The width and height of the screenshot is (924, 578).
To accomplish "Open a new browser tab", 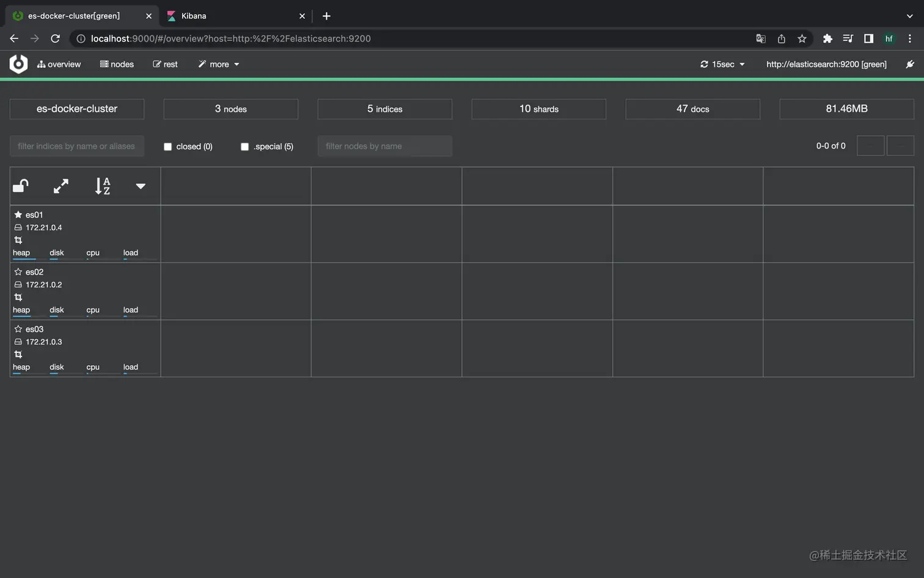I will 326,16.
